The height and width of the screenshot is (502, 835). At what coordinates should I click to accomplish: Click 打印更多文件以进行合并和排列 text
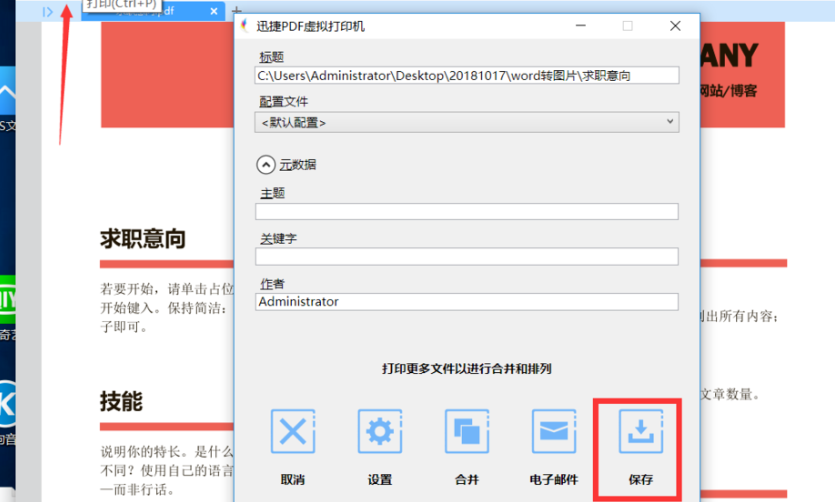(x=466, y=368)
